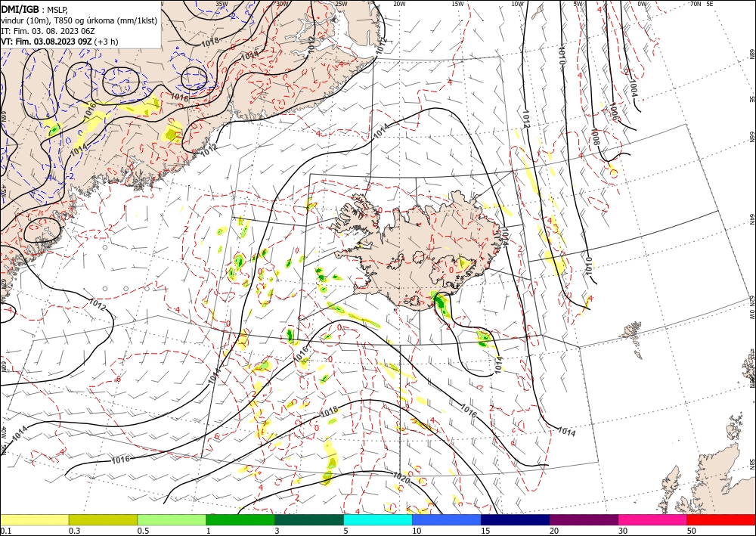
Task: Click the '25W' longitude label
Action: point(341,4)
